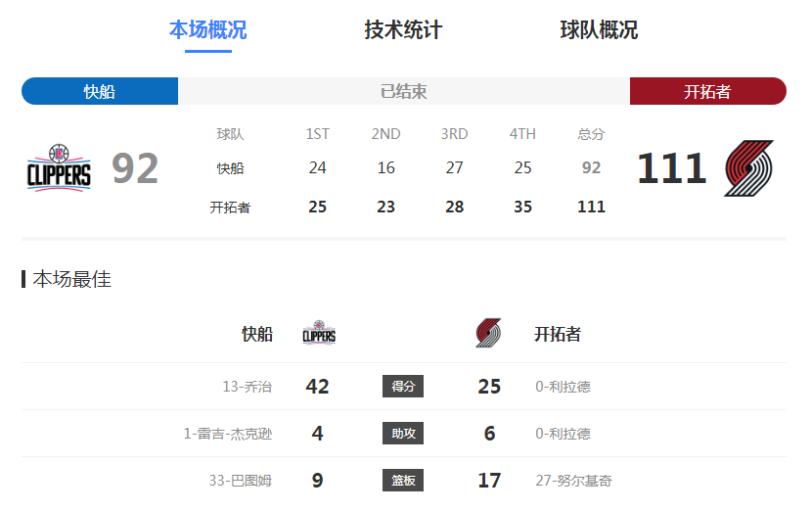
Task: Open player 1-雷吉-杰克逊 link
Action: [x=228, y=434]
